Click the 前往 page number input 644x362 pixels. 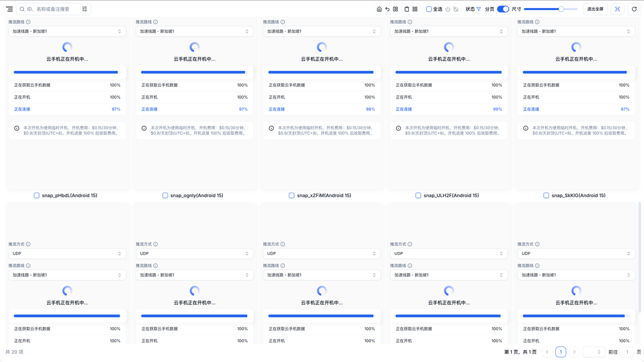coord(627,352)
